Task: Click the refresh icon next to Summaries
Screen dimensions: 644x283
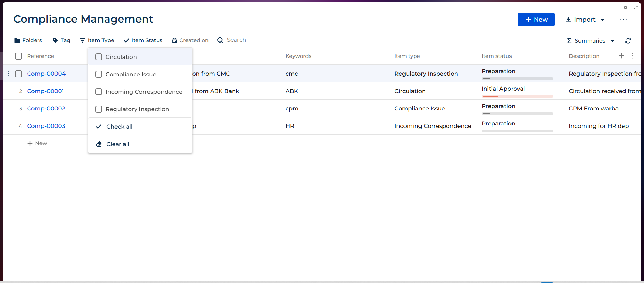Action: point(628,41)
